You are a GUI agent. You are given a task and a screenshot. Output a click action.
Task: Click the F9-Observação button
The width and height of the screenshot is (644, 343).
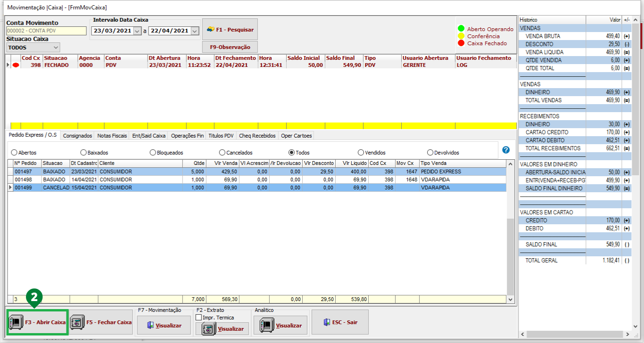230,47
